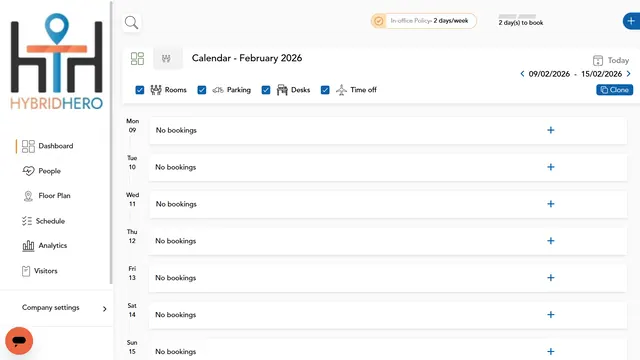Viewport: 640px width, 360px height.
Task: Uncheck the Time off checkbox
Action: pyautogui.click(x=325, y=90)
